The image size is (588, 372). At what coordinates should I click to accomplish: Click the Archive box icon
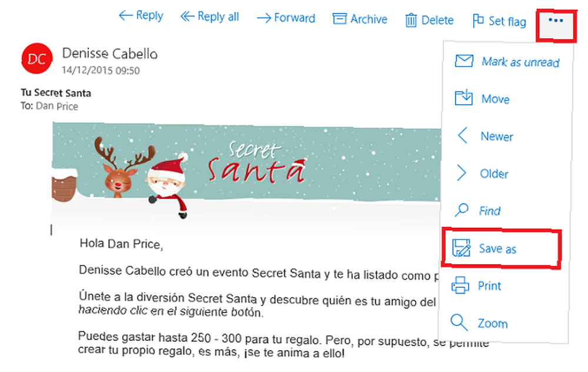[340, 19]
